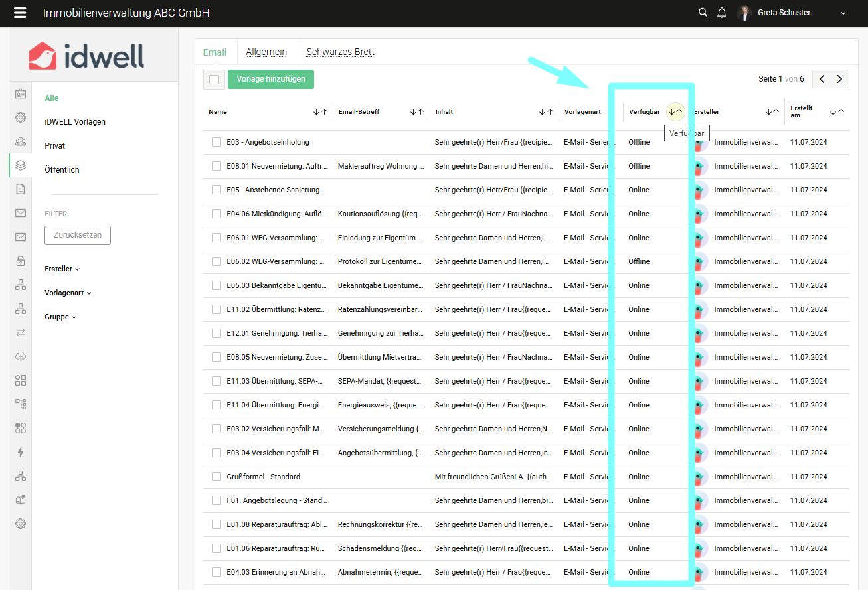Open the document page sidebar icon

point(21,189)
